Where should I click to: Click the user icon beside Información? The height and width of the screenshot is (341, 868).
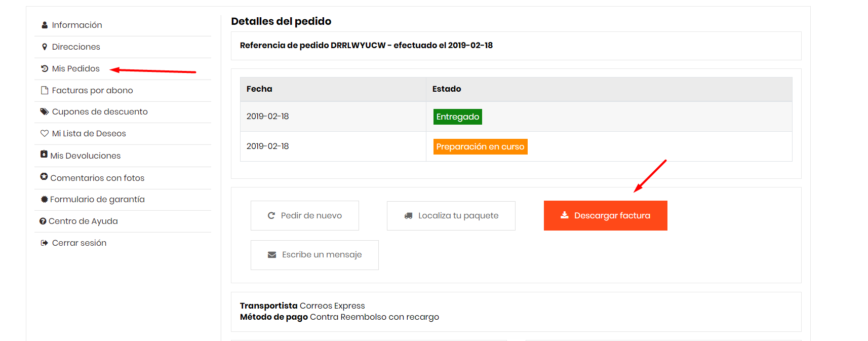pyautogui.click(x=45, y=25)
